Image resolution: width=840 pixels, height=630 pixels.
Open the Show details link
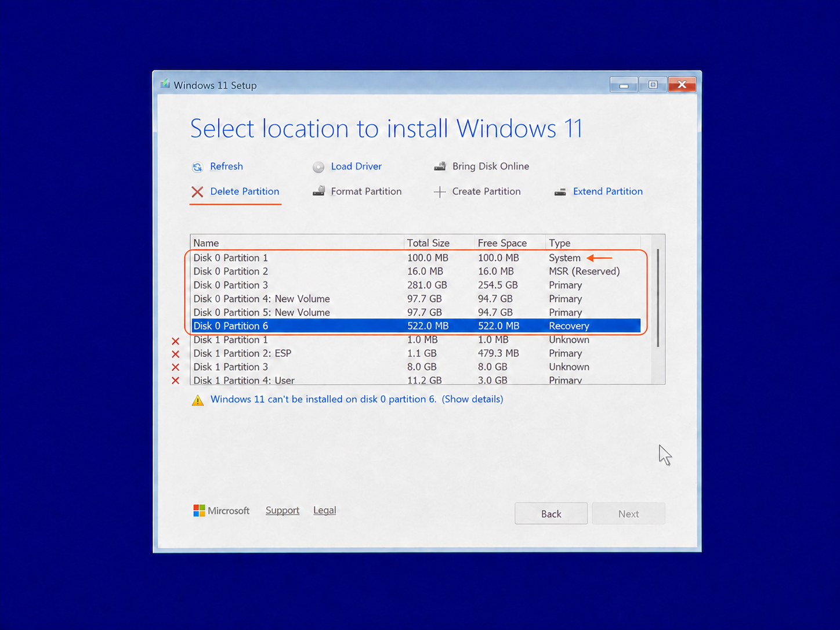(x=472, y=399)
